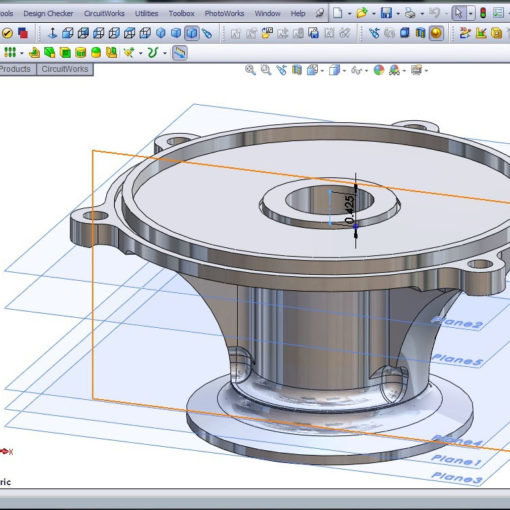510x510 pixels.
Task: Switch to the Back standard view
Action: pos(83,33)
